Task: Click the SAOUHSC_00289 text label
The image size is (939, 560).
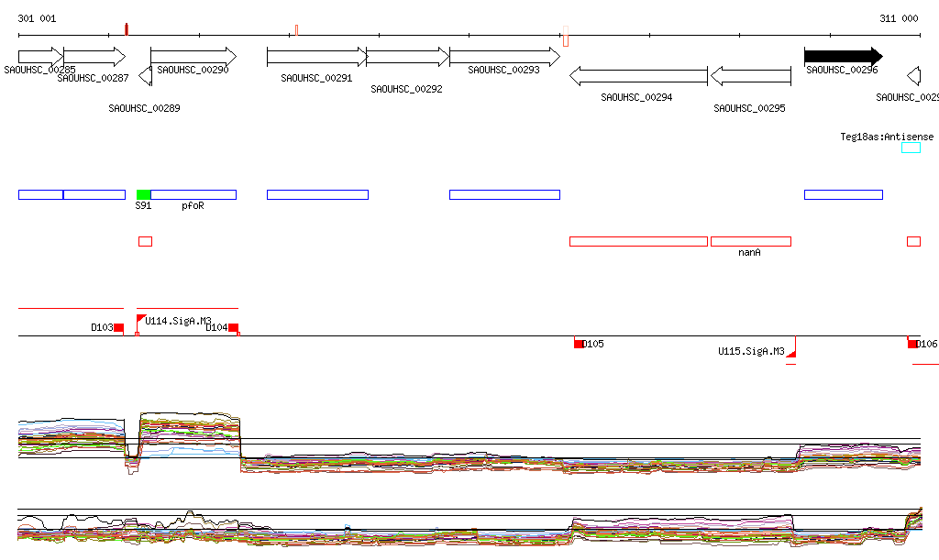Action: click(144, 108)
